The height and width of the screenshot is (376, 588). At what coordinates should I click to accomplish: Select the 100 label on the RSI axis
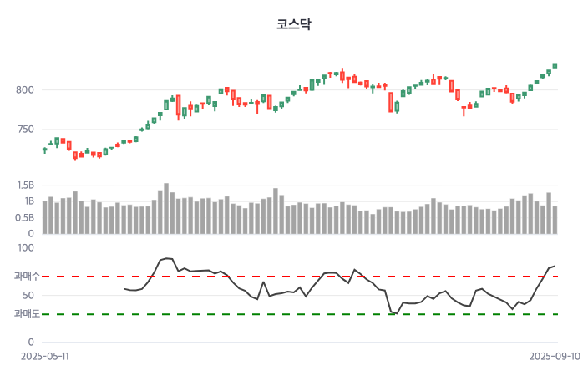tap(26, 248)
